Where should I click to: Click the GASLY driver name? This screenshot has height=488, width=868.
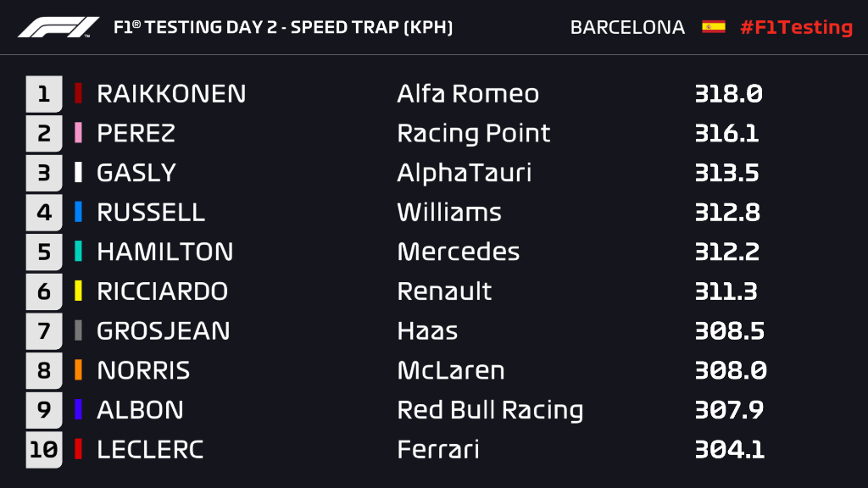[136, 173]
